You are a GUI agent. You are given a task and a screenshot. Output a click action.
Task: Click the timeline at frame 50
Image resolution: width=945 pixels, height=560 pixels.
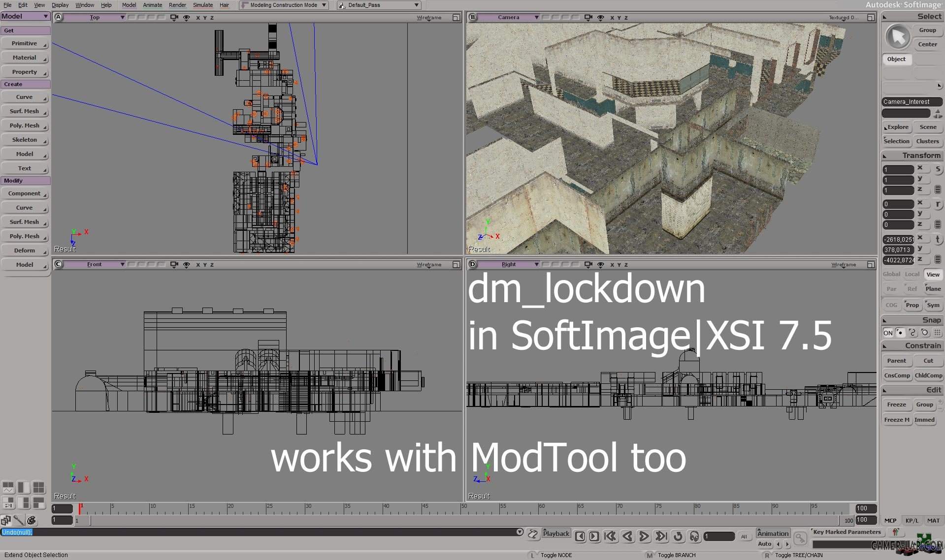(461, 508)
